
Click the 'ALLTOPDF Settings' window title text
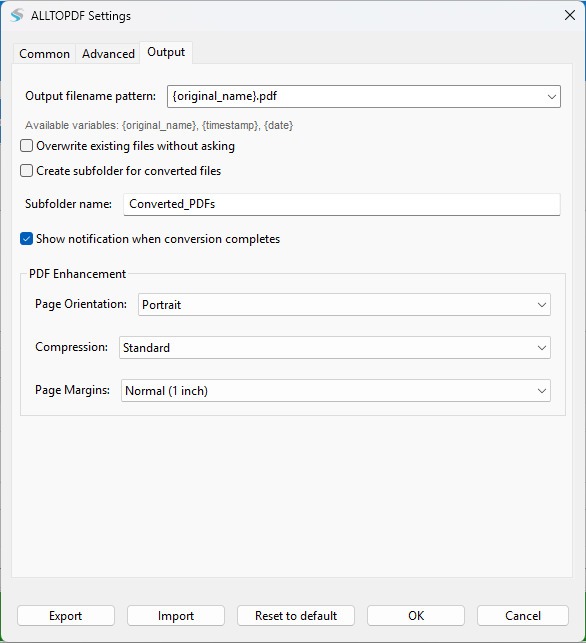[81, 16]
